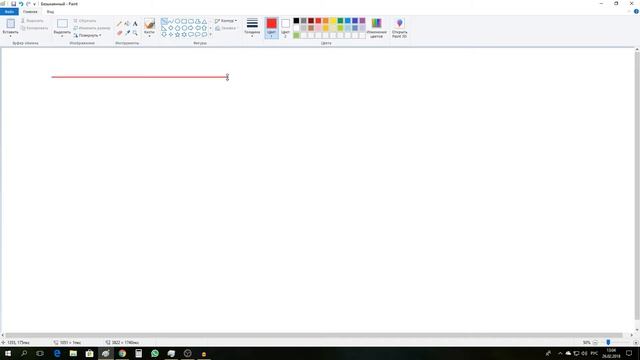Pick the green color swatch
The width and height of the screenshot is (640, 360).
pos(340,21)
